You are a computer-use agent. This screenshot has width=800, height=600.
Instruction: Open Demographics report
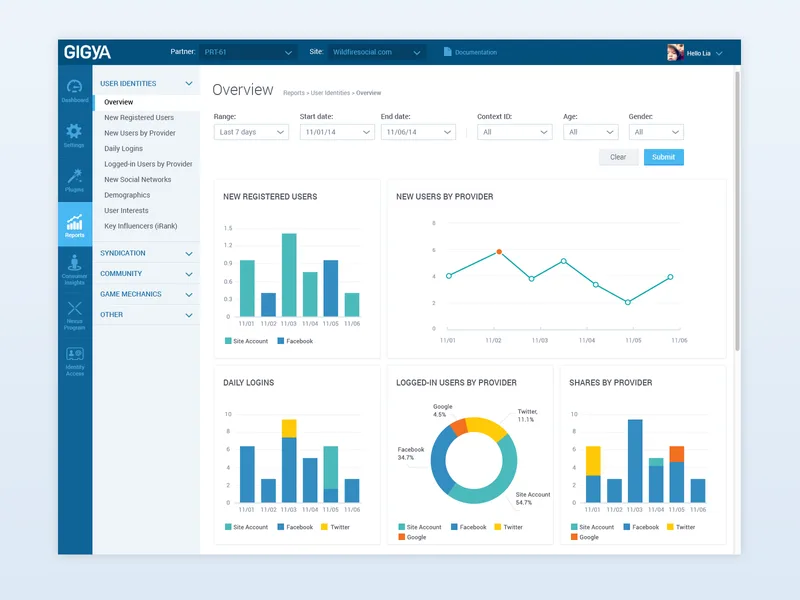127,195
